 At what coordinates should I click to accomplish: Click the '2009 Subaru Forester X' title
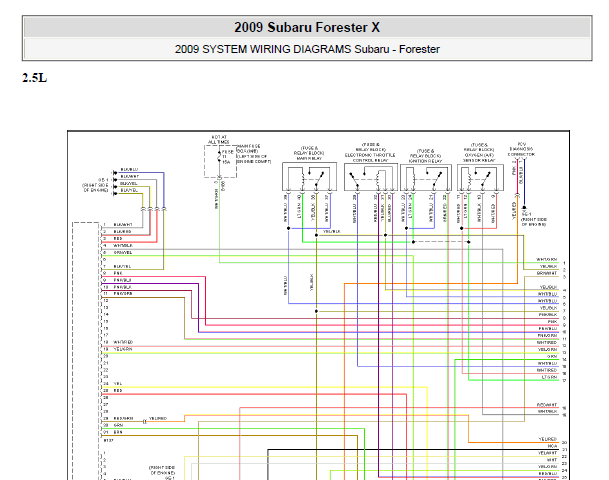click(x=307, y=27)
